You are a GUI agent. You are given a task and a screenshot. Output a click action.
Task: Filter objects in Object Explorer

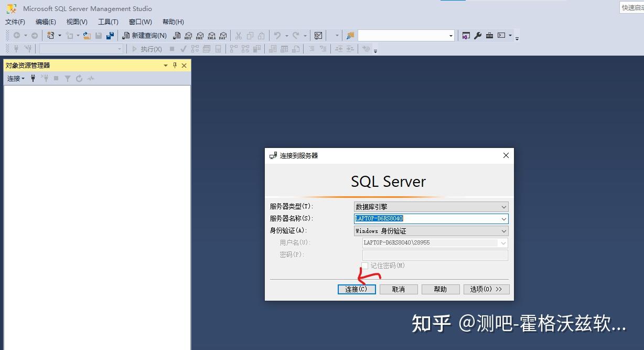click(x=68, y=78)
